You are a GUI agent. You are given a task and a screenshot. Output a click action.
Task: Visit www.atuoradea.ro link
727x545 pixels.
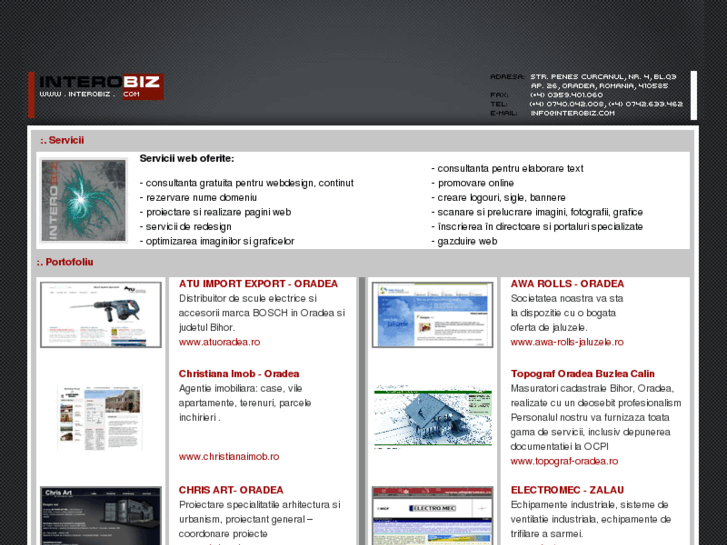[219, 342]
